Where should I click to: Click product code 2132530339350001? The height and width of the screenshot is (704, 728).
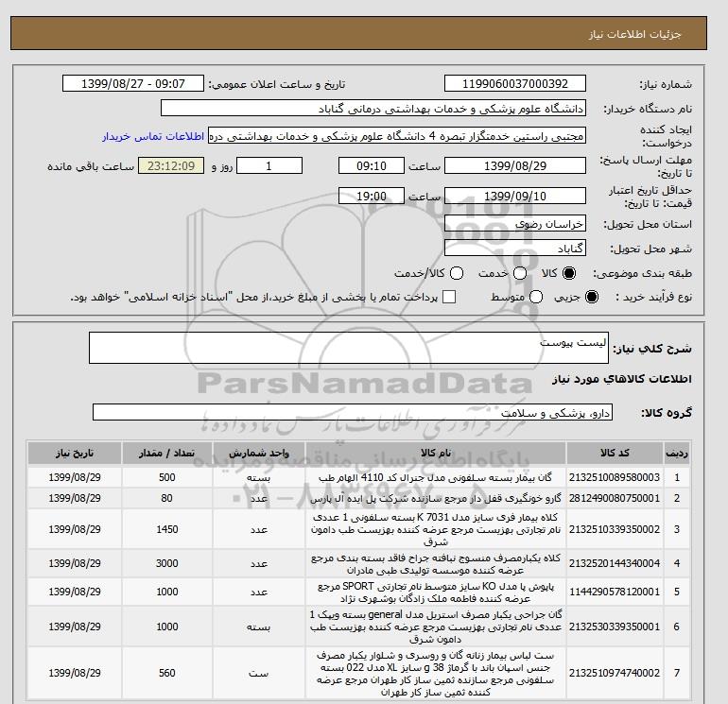coord(615,627)
